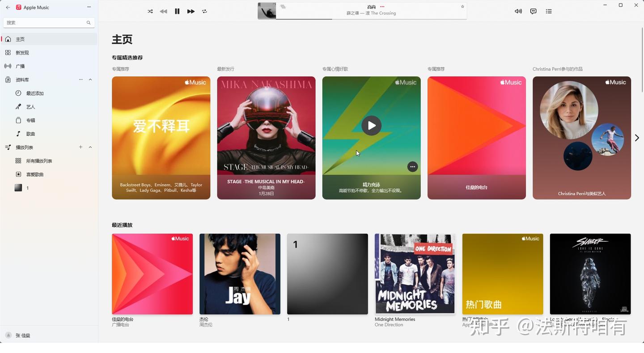Open the Midnight Memories album cover
The image size is (644, 353).
pos(415,274)
